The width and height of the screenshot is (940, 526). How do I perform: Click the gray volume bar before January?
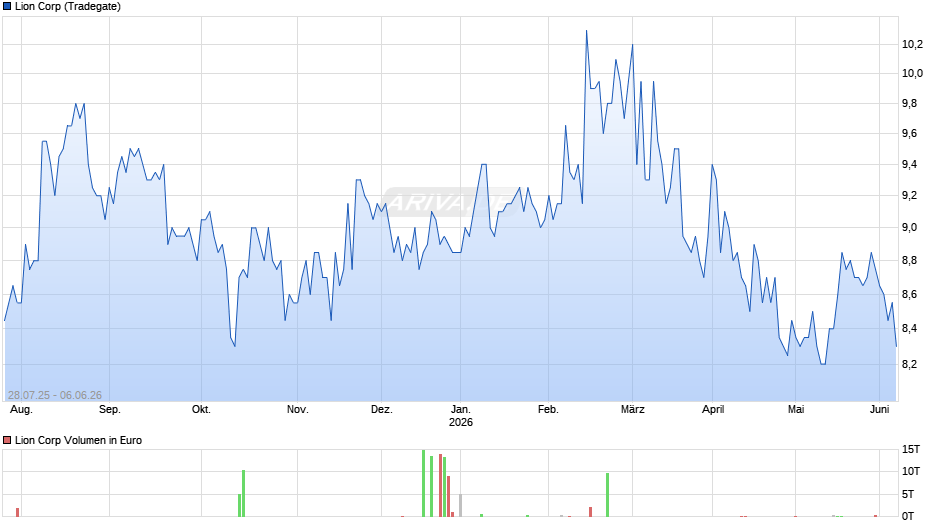(x=460, y=506)
